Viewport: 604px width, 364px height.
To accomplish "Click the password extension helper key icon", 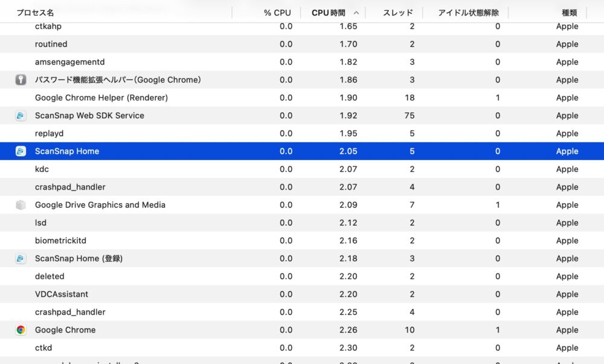I will point(21,80).
